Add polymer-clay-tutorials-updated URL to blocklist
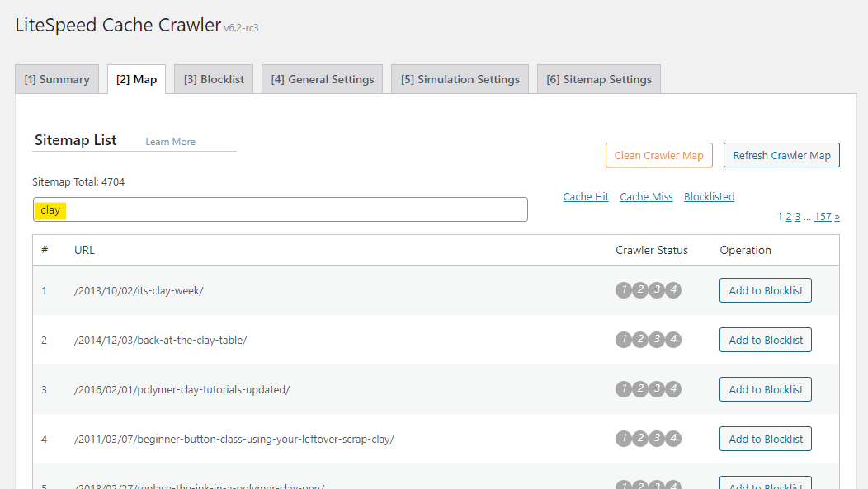Screen dimensions: 868x489 [766, 389]
